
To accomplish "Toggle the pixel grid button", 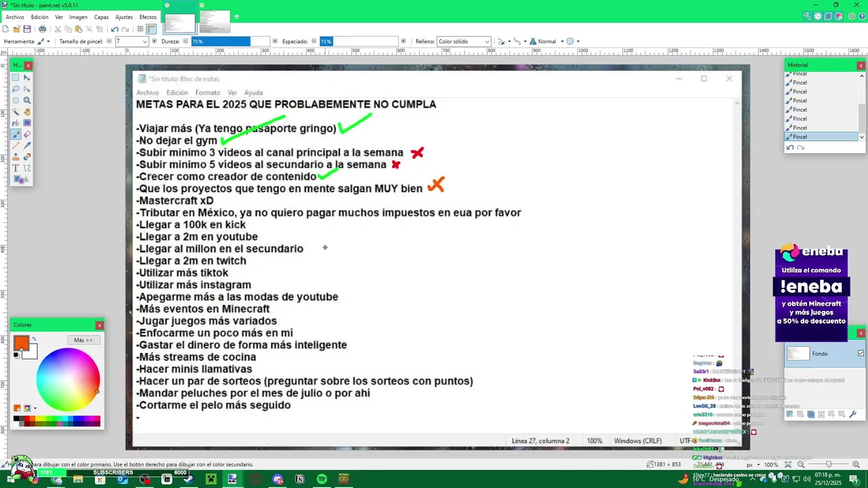I will tap(140, 29).
